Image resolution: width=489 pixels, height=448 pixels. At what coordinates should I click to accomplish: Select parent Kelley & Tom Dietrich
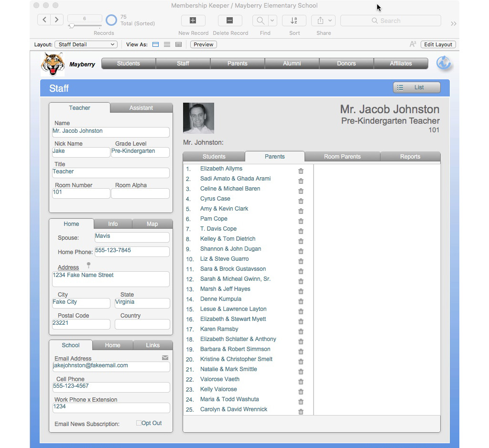[x=228, y=239]
